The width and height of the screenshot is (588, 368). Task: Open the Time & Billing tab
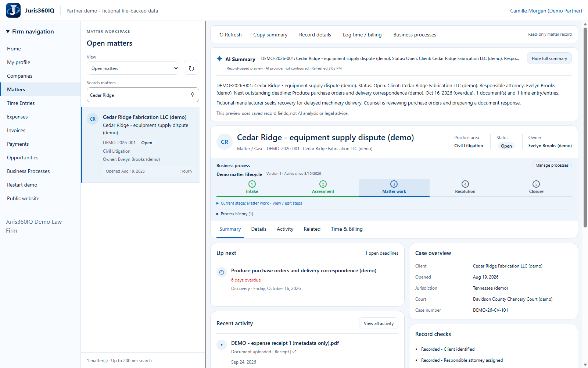tap(347, 229)
